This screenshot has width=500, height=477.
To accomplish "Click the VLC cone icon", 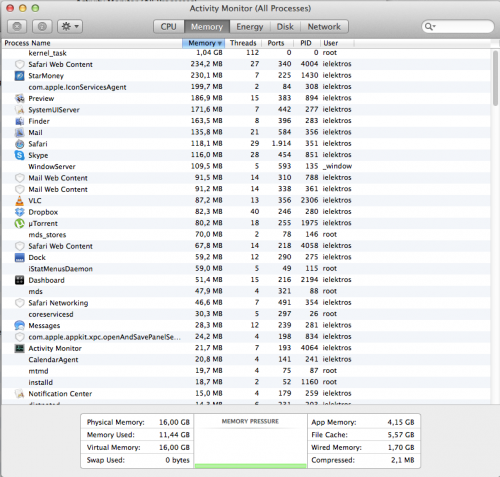I will [20, 200].
